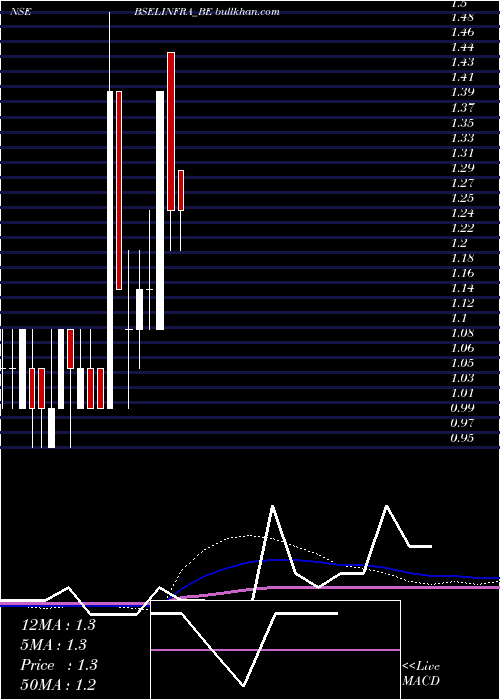The height and width of the screenshot is (700, 500).
Task: Click the 1.33 price axis label
Action: pyautogui.click(x=462, y=138)
